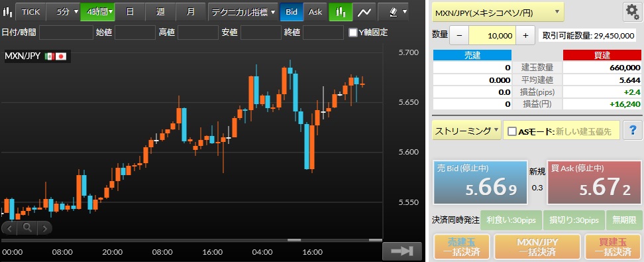Switch chart to Ask prices
644x262 pixels.
(315, 12)
